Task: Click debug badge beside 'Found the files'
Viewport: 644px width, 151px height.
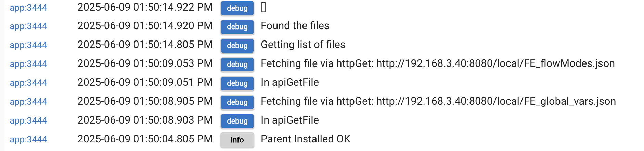Action: pyautogui.click(x=237, y=27)
